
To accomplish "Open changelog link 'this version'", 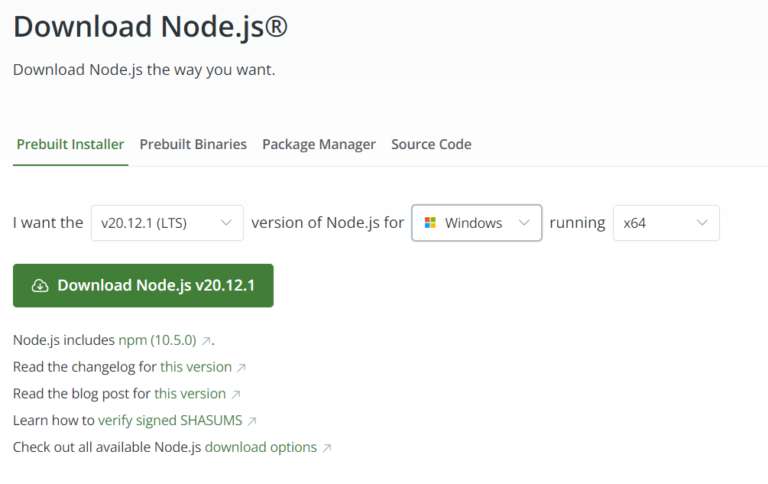I will 196,367.
